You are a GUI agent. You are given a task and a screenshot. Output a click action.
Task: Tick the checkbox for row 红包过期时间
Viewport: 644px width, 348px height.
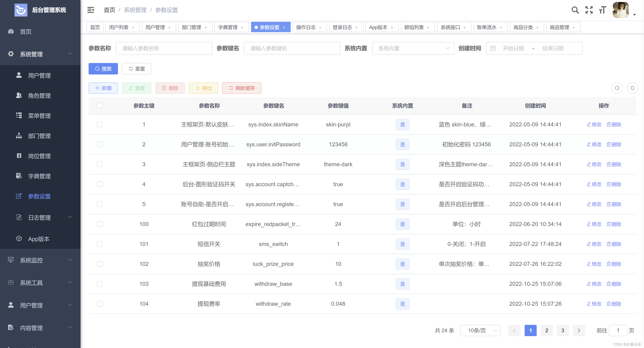(99, 224)
